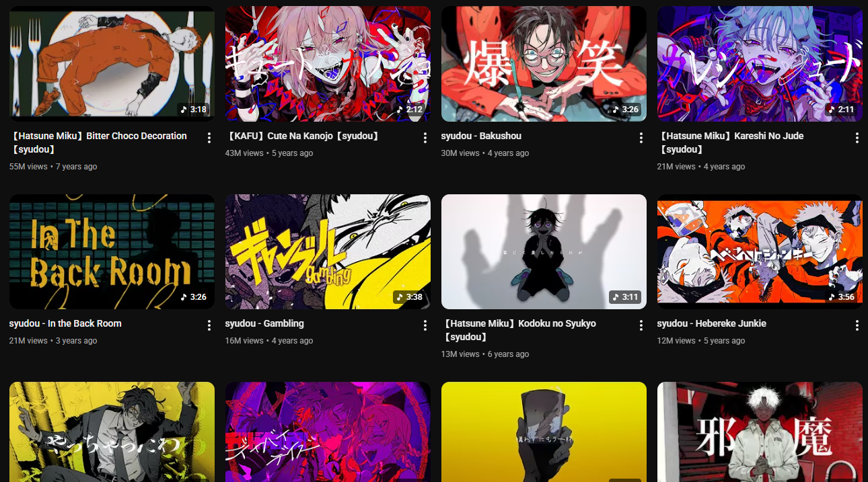Image resolution: width=868 pixels, height=482 pixels.
Task: Play the Bitter Choco Decoration video thumbnail
Action: (x=112, y=64)
